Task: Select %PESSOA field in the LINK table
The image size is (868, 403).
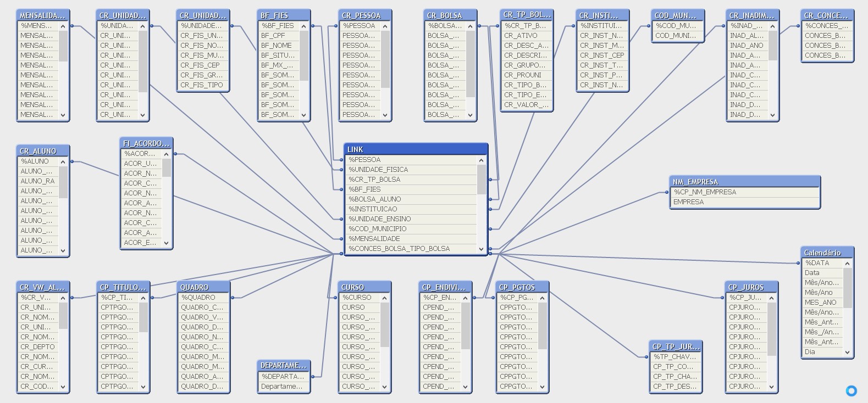Action: point(411,160)
